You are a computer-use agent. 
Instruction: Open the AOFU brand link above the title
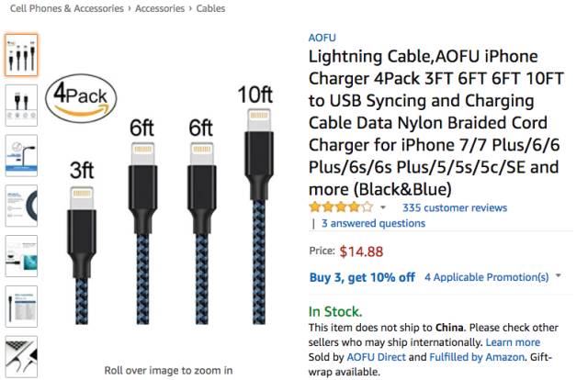tap(322, 37)
